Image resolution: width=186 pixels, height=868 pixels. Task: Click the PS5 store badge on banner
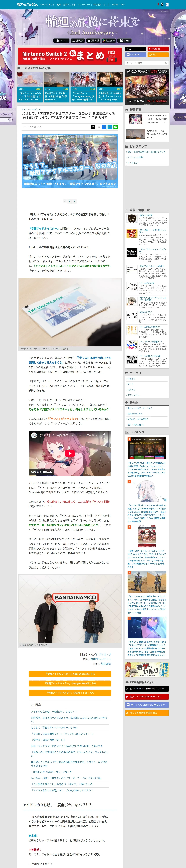[x=61, y=41]
